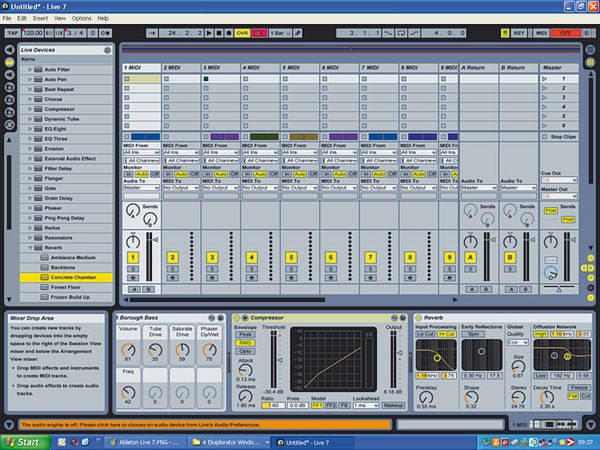Open the computer MIDI KEY map mode

coord(517,33)
